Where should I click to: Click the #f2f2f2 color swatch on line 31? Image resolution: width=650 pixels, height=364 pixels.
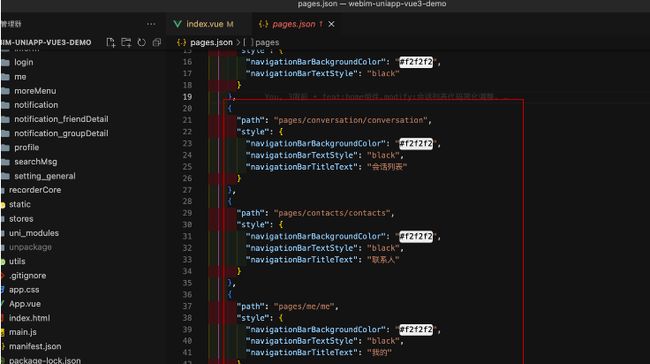coord(416,236)
